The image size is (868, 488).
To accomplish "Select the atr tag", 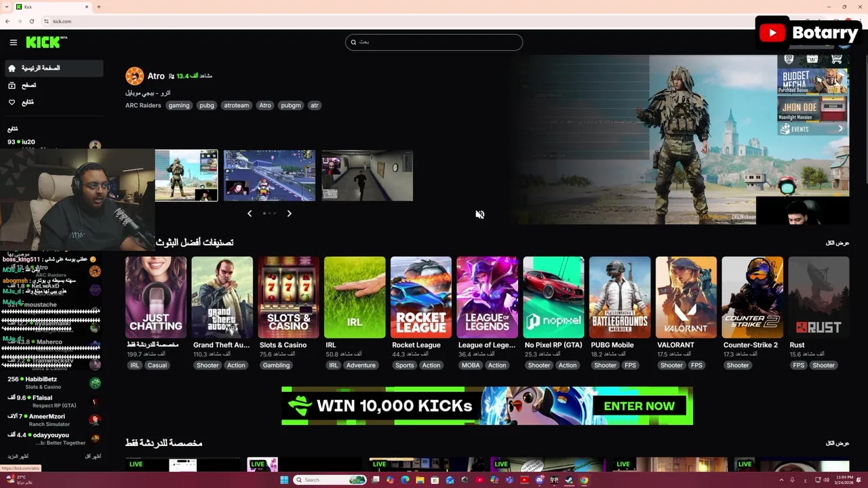I will (x=315, y=105).
